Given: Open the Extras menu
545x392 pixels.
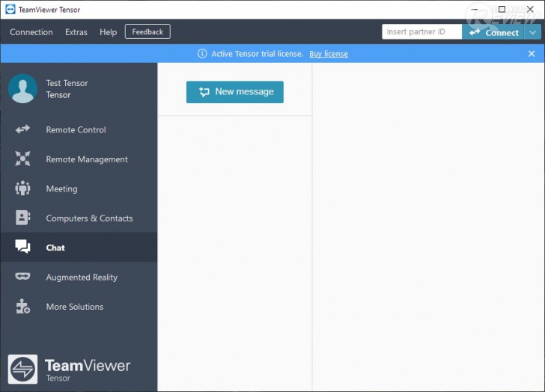Looking at the screenshot, I should 76,32.
